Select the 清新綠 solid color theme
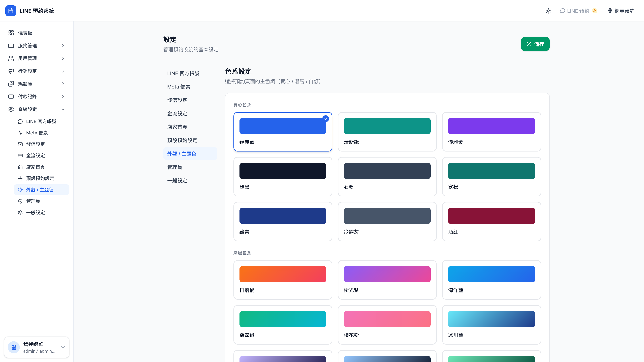 (x=387, y=132)
